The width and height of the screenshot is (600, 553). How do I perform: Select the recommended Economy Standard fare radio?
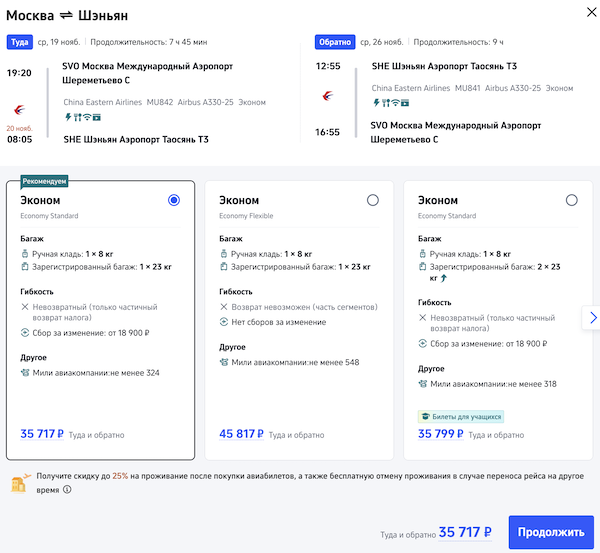[x=174, y=200]
